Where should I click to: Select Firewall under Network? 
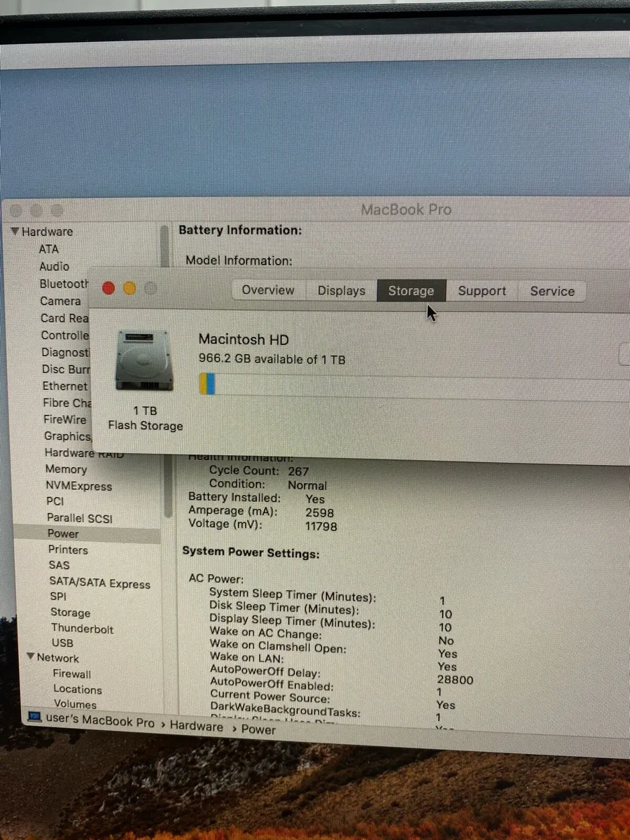click(72, 674)
